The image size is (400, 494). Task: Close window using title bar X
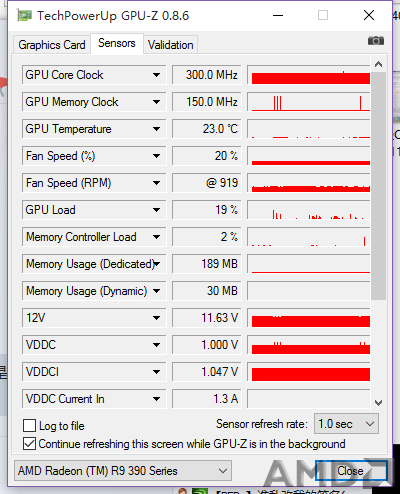pos(369,15)
